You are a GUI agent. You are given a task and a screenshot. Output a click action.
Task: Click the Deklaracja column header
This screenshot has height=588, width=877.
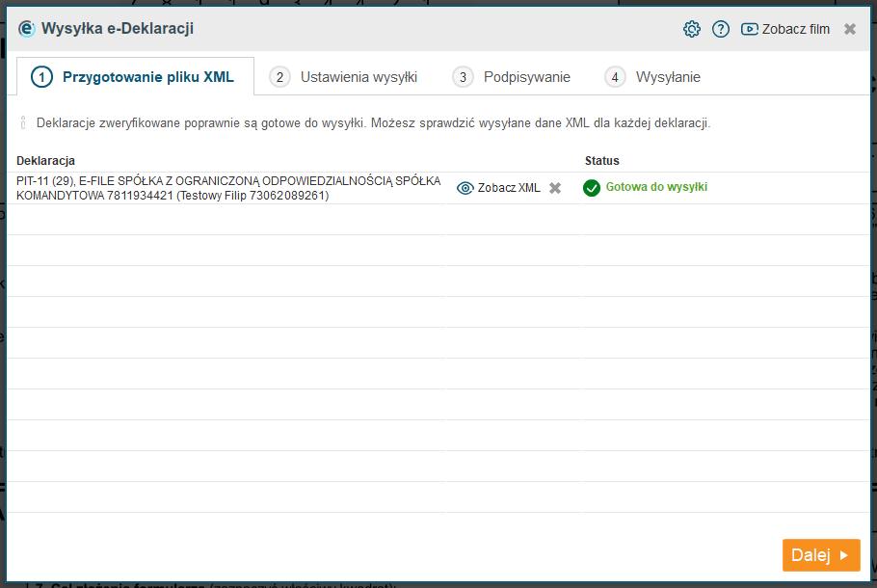tap(45, 160)
